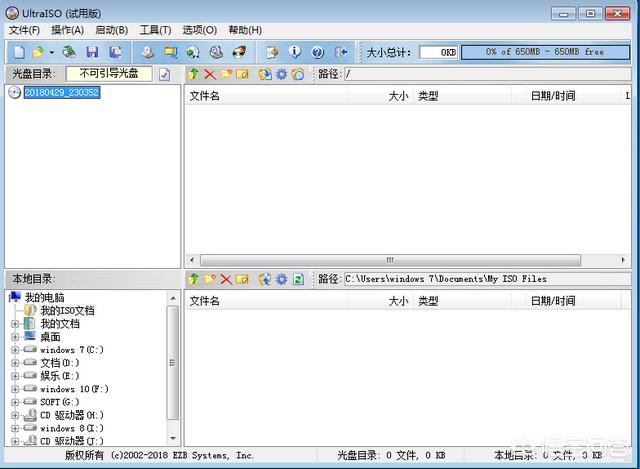The image size is (640, 469).
Task: Click local tree scroll down arrow
Action: tap(173, 438)
